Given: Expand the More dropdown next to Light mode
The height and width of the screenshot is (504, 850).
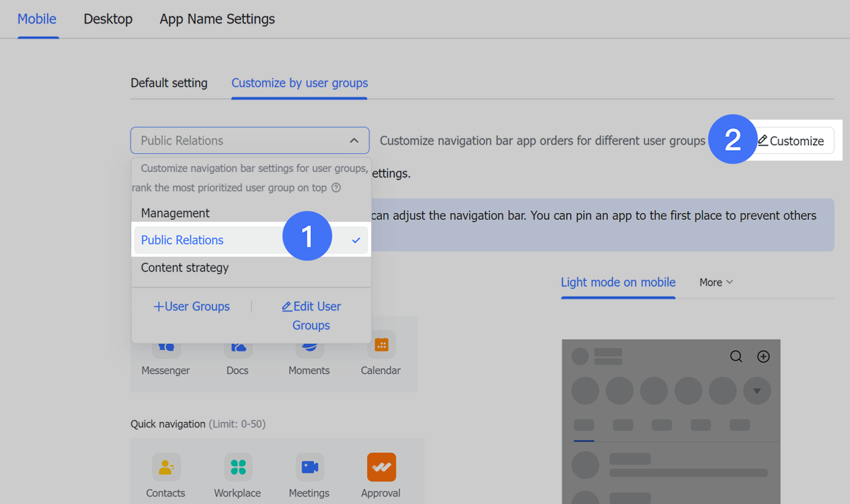Looking at the screenshot, I should 716,282.
